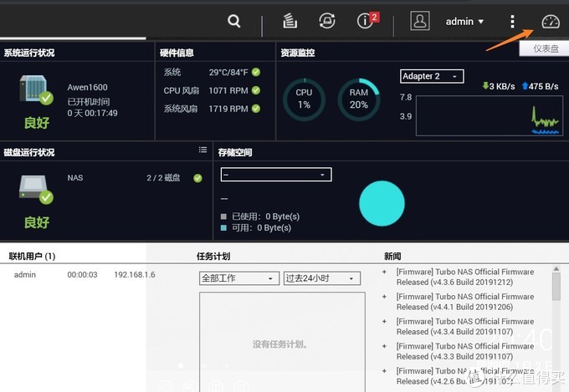
Task: Click the 联机用户 (1) heading
Action: point(32,257)
